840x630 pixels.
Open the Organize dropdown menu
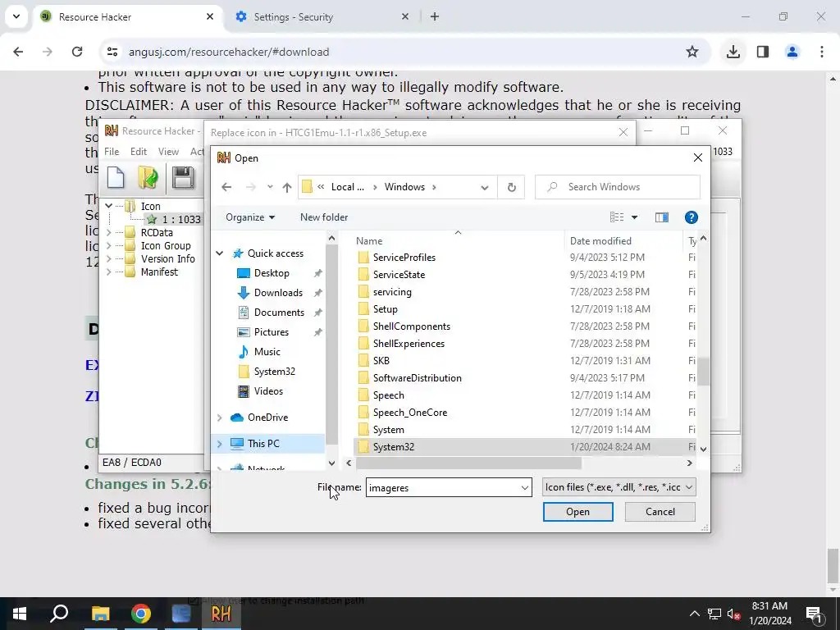coord(250,217)
